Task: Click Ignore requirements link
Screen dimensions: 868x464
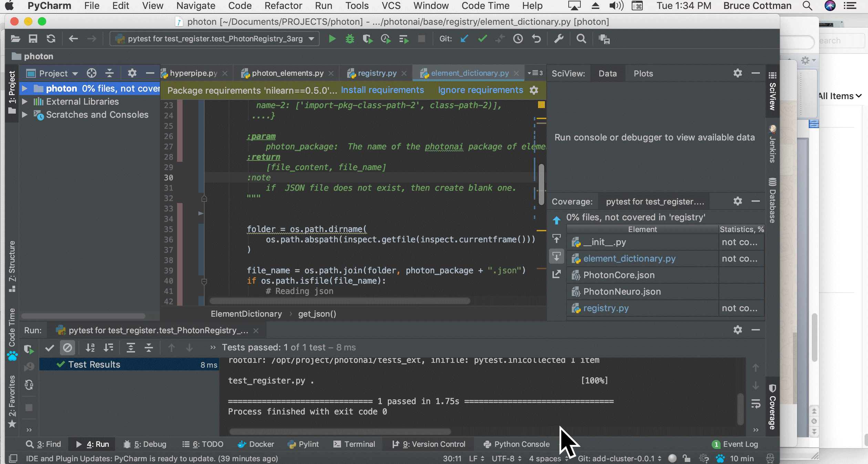Action: [480, 90]
